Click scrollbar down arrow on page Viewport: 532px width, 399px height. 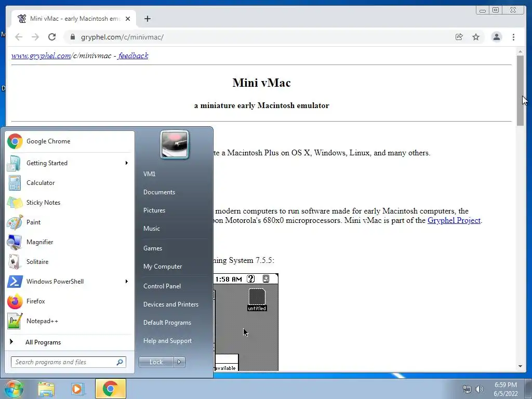tap(520, 366)
